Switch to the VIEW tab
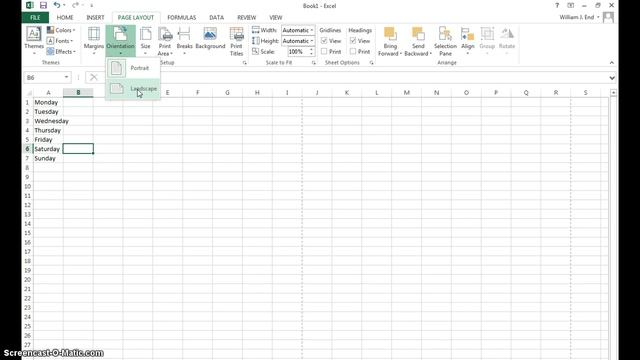 (276, 18)
